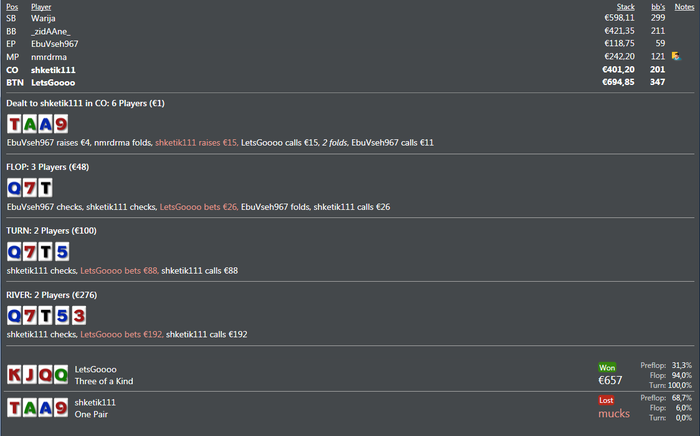Click the red Lost badge
The image size is (700, 436).
(606, 400)
